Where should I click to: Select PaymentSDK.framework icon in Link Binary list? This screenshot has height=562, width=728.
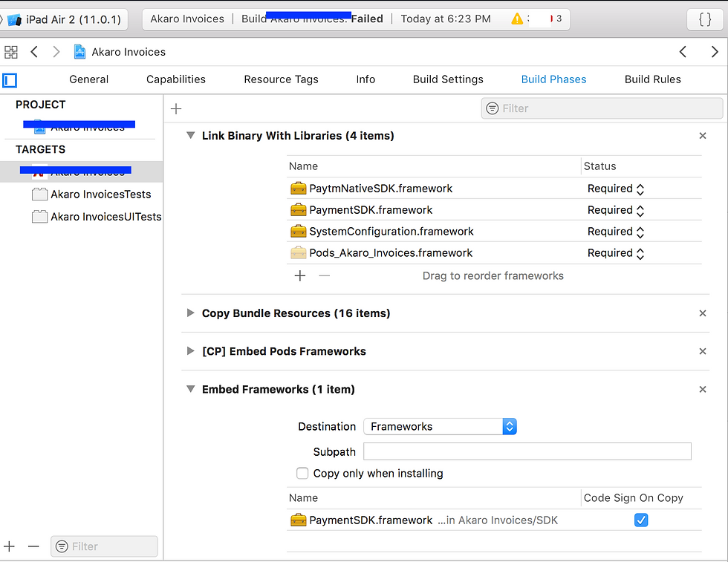point(298,210)
